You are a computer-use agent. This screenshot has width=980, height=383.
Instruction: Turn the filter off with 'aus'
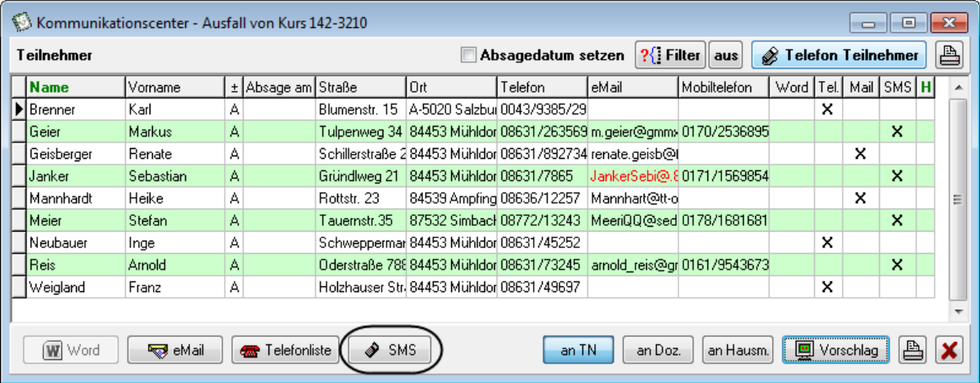tap(725, 55)
